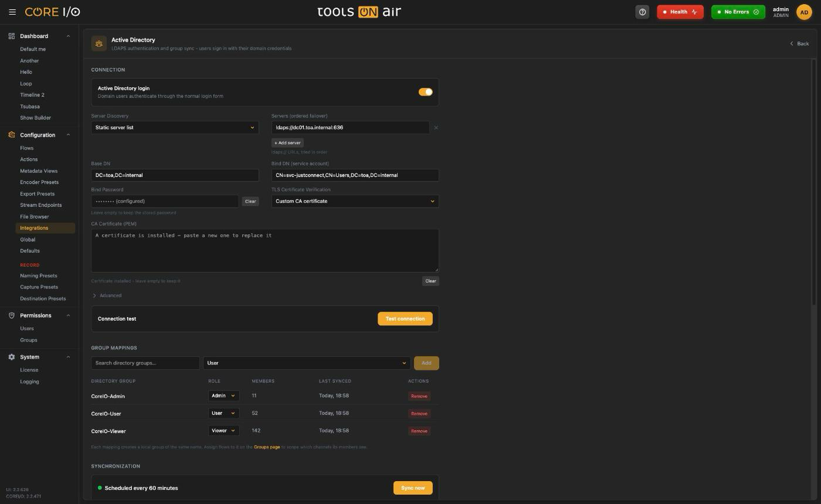821x504 pixels.
Task: Click the Health status button
Action: [680, 12]
